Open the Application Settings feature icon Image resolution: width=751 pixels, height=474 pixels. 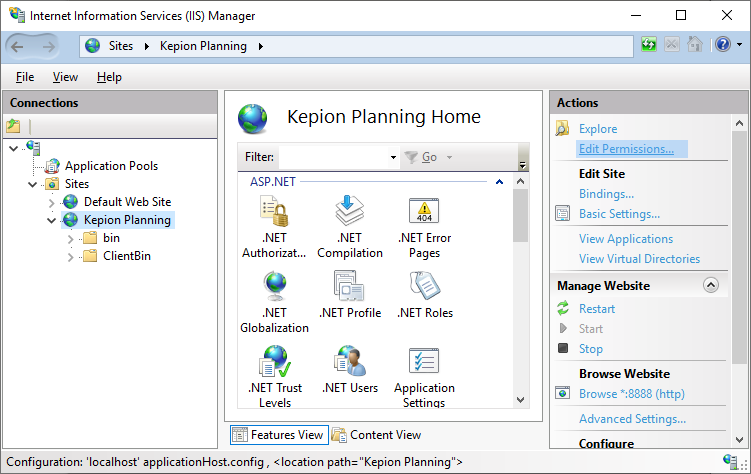[424, 361]
